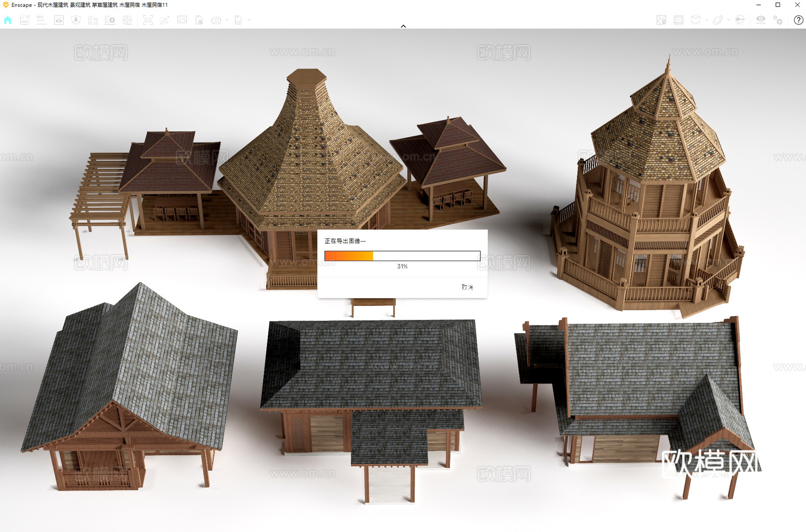
Task: Click the cube projection mode icon
Action: click(695, 20)
